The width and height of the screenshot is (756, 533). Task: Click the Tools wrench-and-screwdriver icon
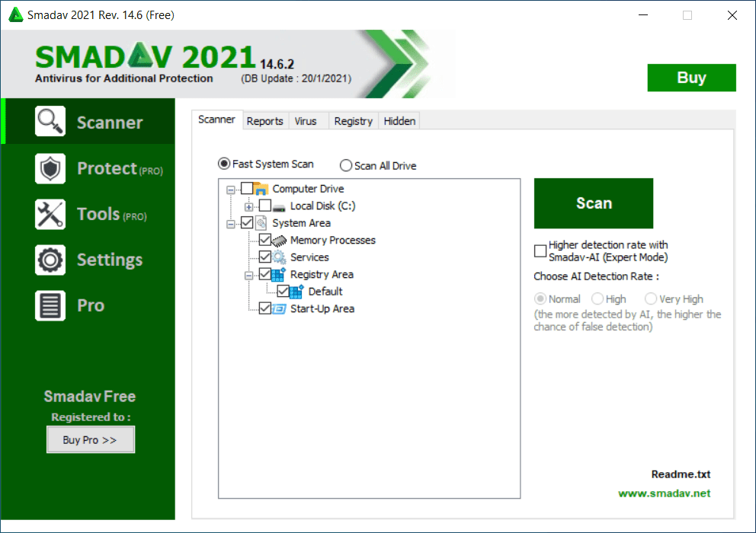point(50,214)
